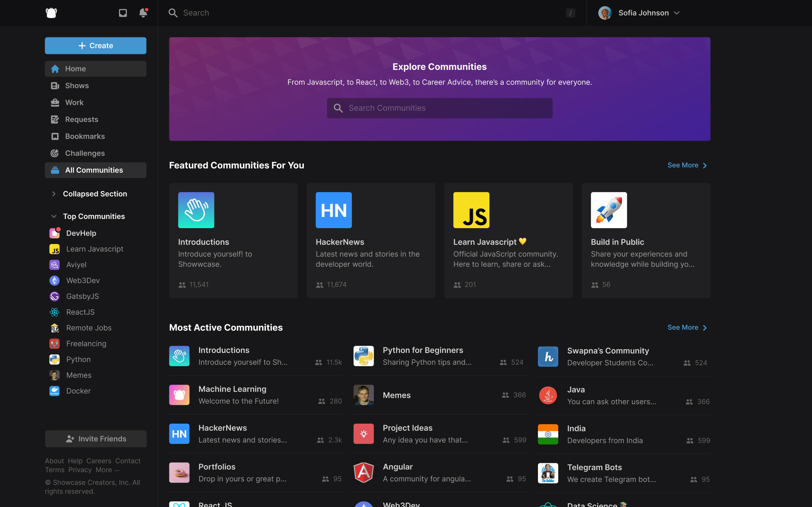Click the Showcase logo icon
The height and width of the screenshot is (507, 812).
click(51, 13)
